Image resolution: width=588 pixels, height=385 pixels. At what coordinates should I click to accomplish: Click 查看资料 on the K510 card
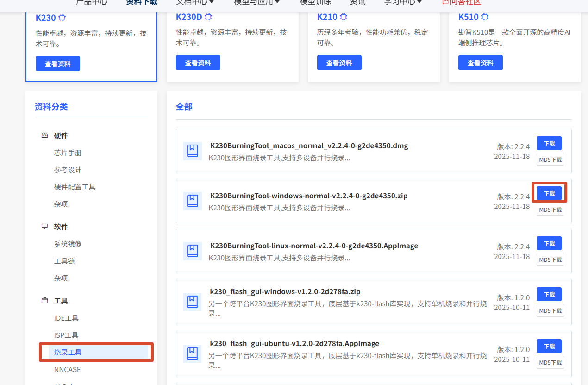[x=481, y=63]
